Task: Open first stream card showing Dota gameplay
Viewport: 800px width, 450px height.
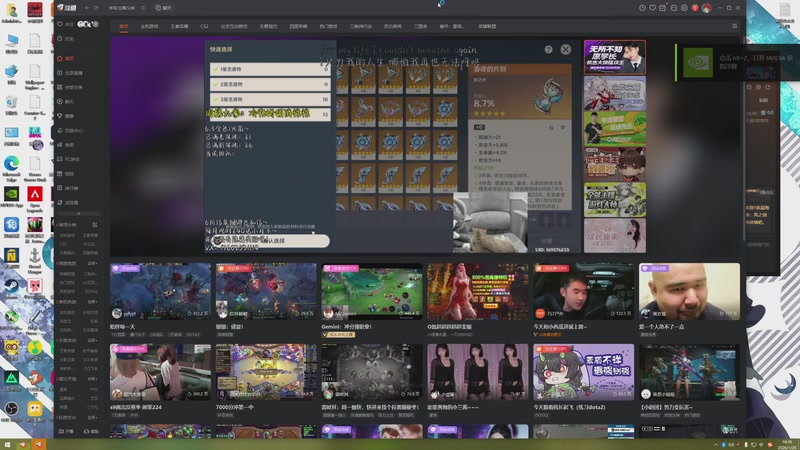Action: point(160,291)
